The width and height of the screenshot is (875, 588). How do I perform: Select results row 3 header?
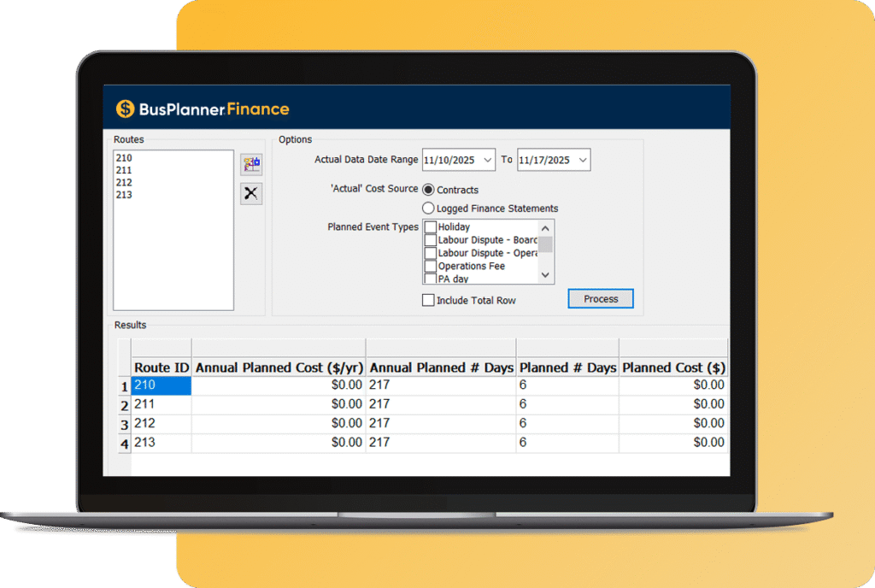point(124,424)
